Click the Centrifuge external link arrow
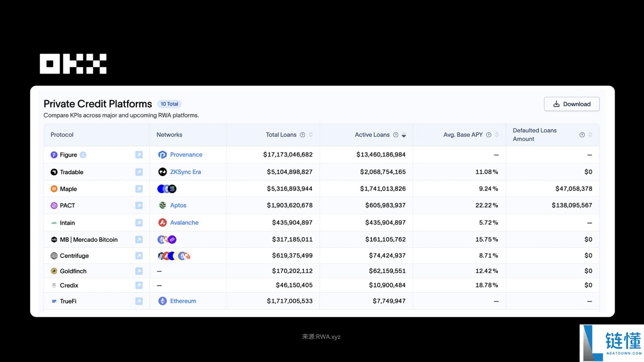This screenshot has width=644, height=362. 139,256
